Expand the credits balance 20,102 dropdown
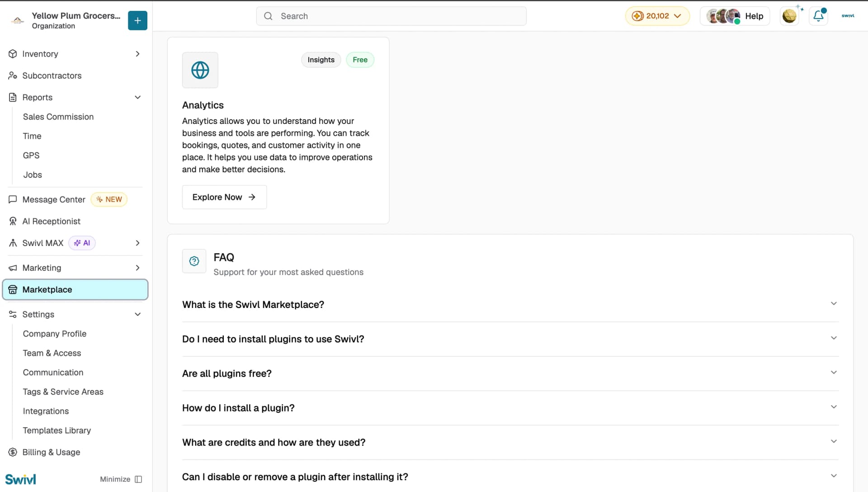This screenshot has height=492, width=868. coord(657,16)
